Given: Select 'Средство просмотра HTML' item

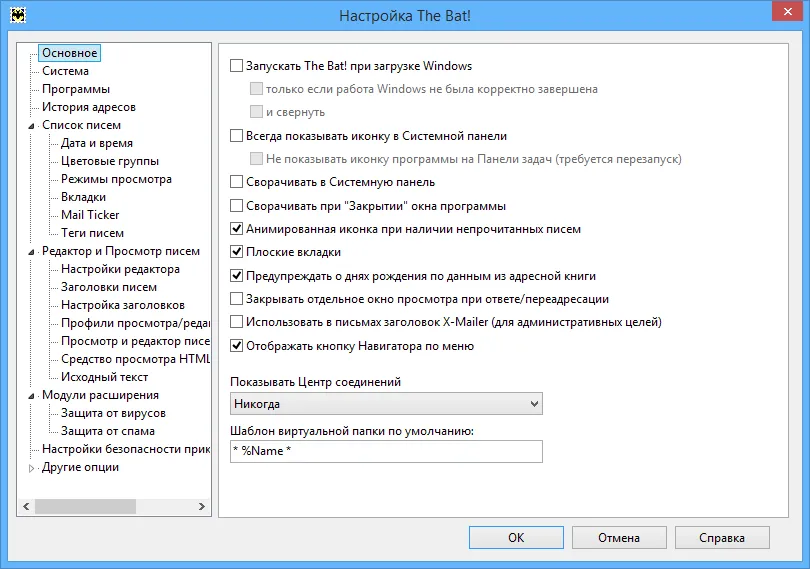Looking at the screenshot, I should pyautogui.click(x=135, y=359).
